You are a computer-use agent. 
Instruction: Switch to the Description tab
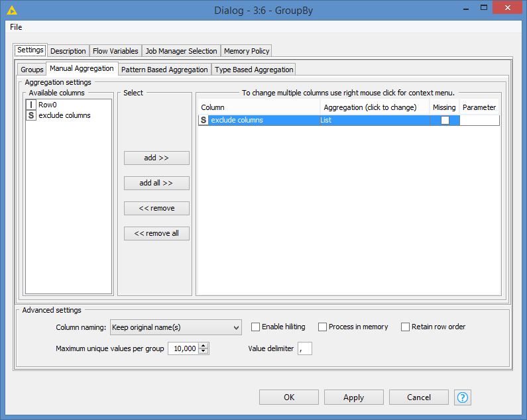point(68,51)
